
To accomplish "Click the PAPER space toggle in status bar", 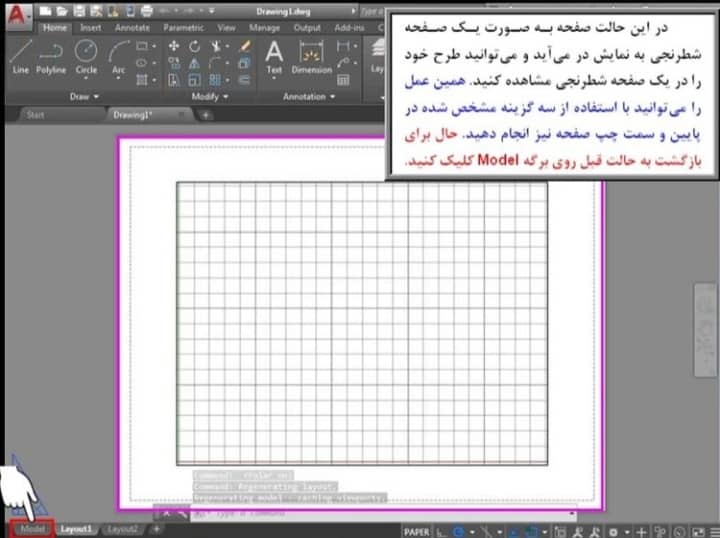I will (416, 532).
